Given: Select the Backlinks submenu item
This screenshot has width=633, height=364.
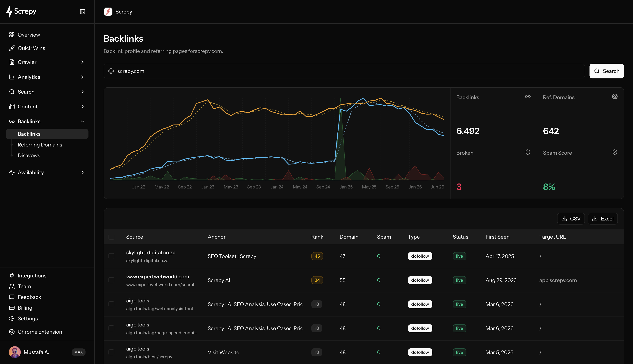Looking at the screenshot, I should [x=47, y=134].
